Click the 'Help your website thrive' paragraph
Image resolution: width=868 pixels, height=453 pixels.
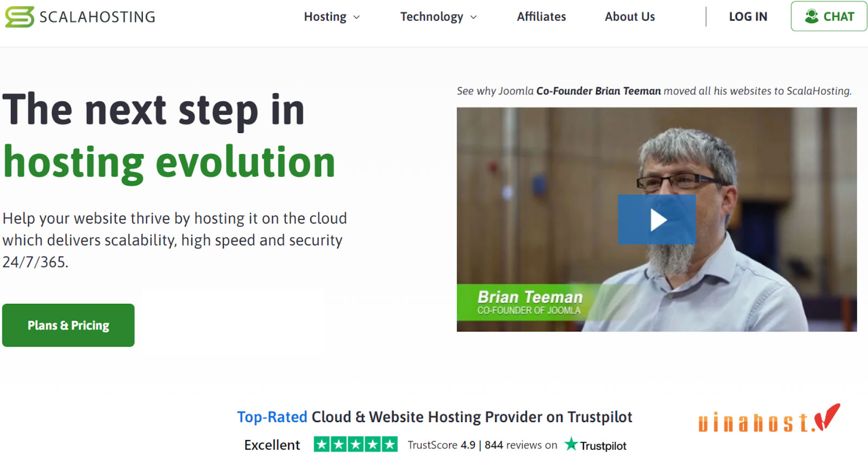click(x=175, y=240)
